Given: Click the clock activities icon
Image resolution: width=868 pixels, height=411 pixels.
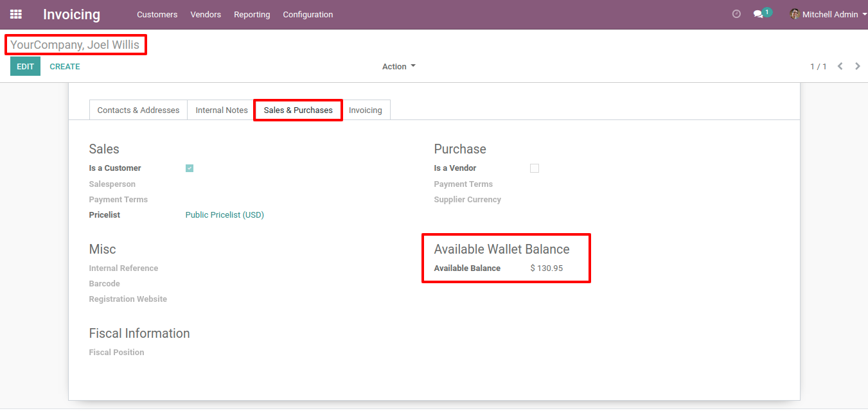Looking at the screenshot, I should (736, 14).
